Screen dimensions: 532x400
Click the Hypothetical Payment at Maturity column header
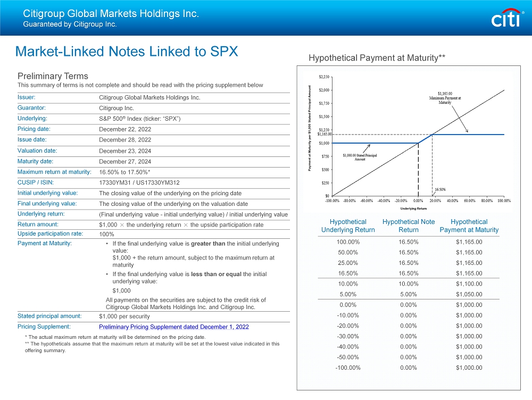click(469, 226)
